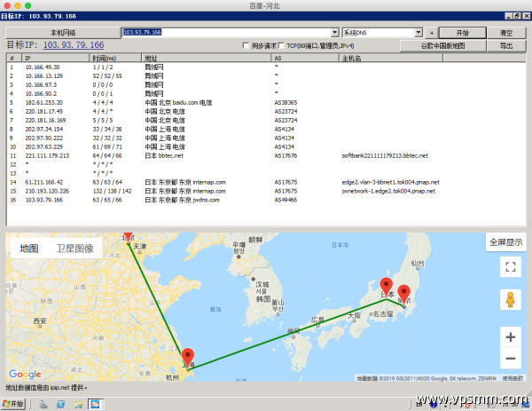532x411 pixels.
Task: Click 全屏显示 fullscreen button
Action: [x=506, y=242]
